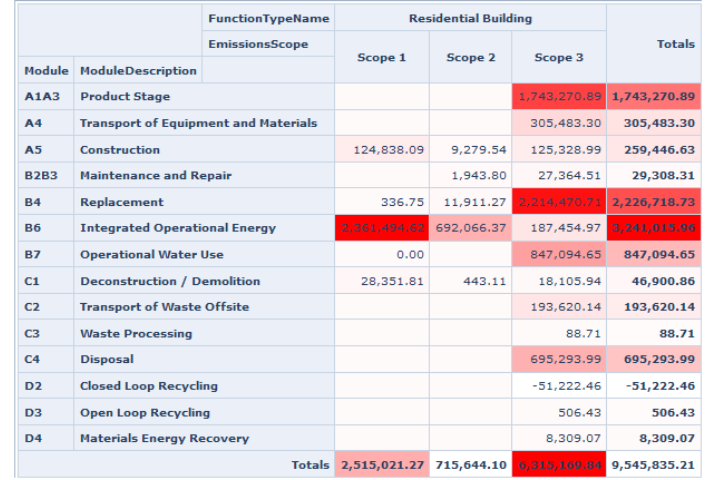720x480 pixels.
Task: Select the Scope 2 column header
Action: pos(470,58)
